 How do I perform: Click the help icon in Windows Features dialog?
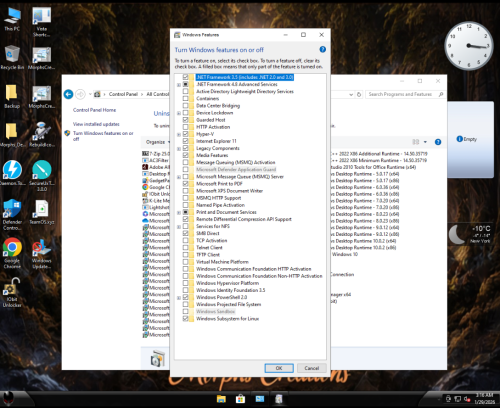(322, 49)
